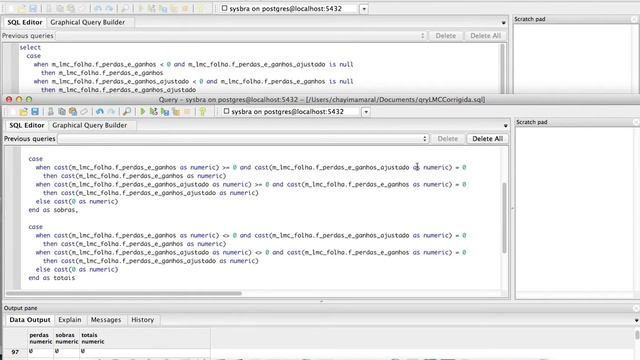Redo the edit in the front window toolbar
Screen dimensions: 640x360
tap(111, 111)
